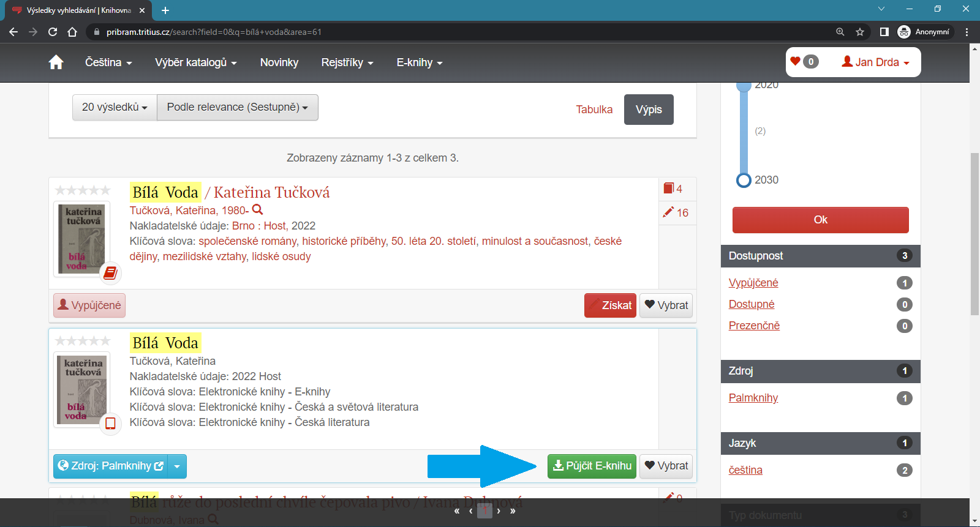Image resolution: width=980 pixels, height=527 pixels.
Task: Click the site lock icon in address bar
Action: click(96, 32)
